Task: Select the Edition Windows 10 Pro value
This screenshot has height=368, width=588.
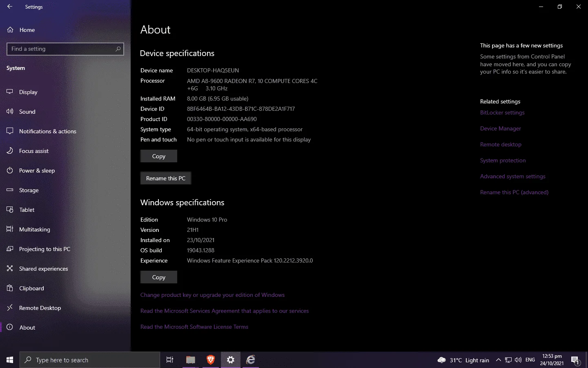Action: [207, 220]
